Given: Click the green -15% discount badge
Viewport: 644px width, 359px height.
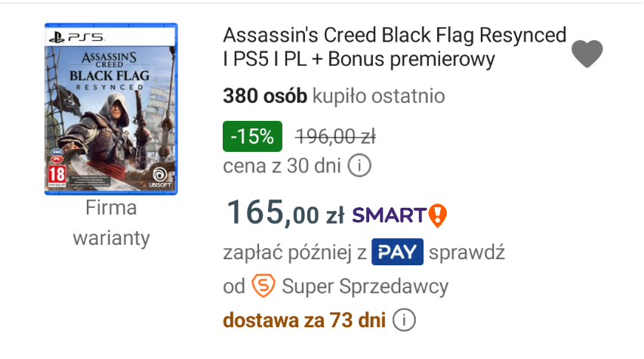Looking at the screenshot, I should pyautogui.click(x=252, y=137).
